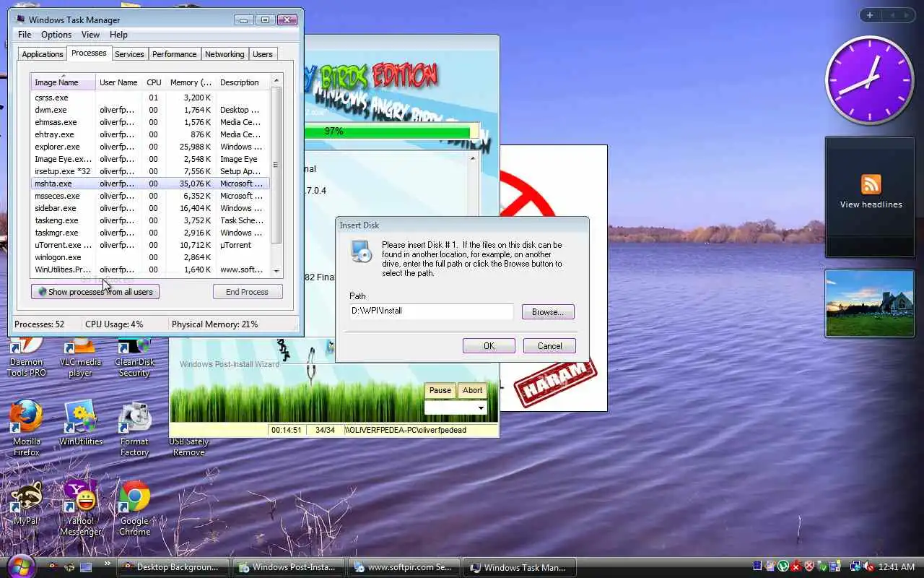Click the Windows Post-Insta... taskbar button
The image size is (924, 578).
(289, 567)
